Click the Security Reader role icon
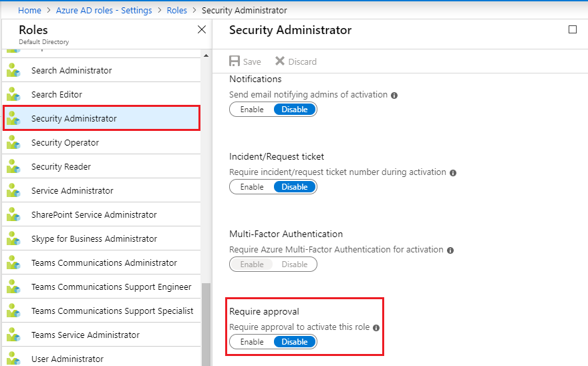 (13, 166)
